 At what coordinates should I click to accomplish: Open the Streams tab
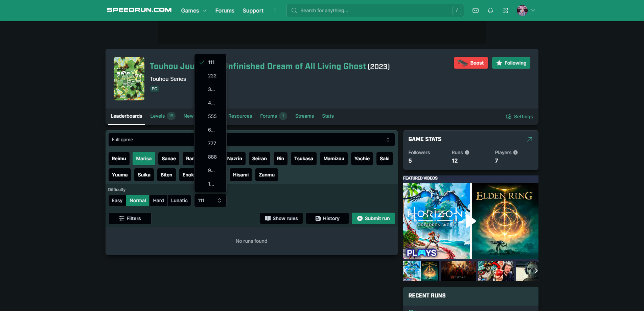(304, 116)
